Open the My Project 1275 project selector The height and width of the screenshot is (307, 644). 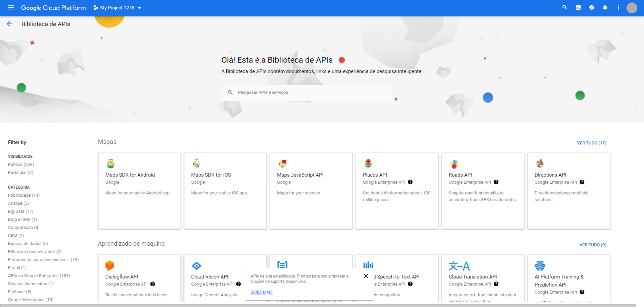pos(118,8)
